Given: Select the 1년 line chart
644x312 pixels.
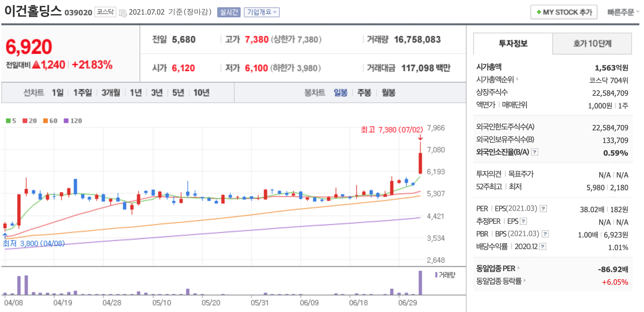Looking at the screenshot, I should coord(136,92).
